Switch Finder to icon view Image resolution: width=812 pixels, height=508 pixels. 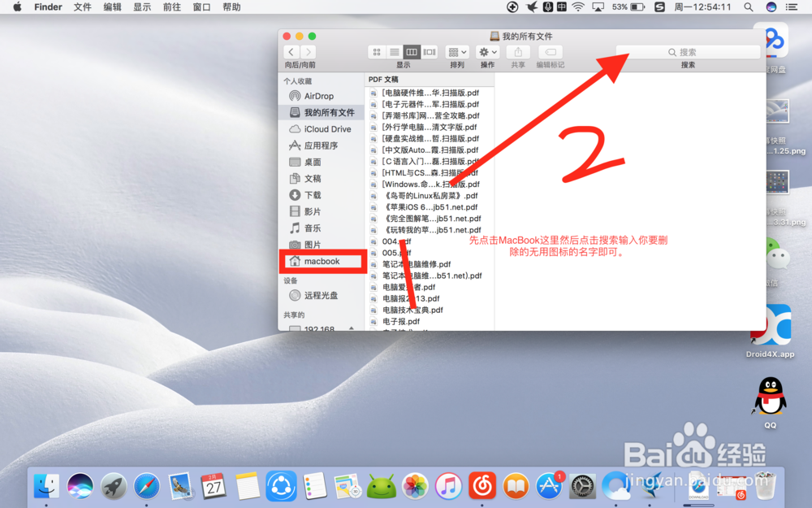coord(377,52)
